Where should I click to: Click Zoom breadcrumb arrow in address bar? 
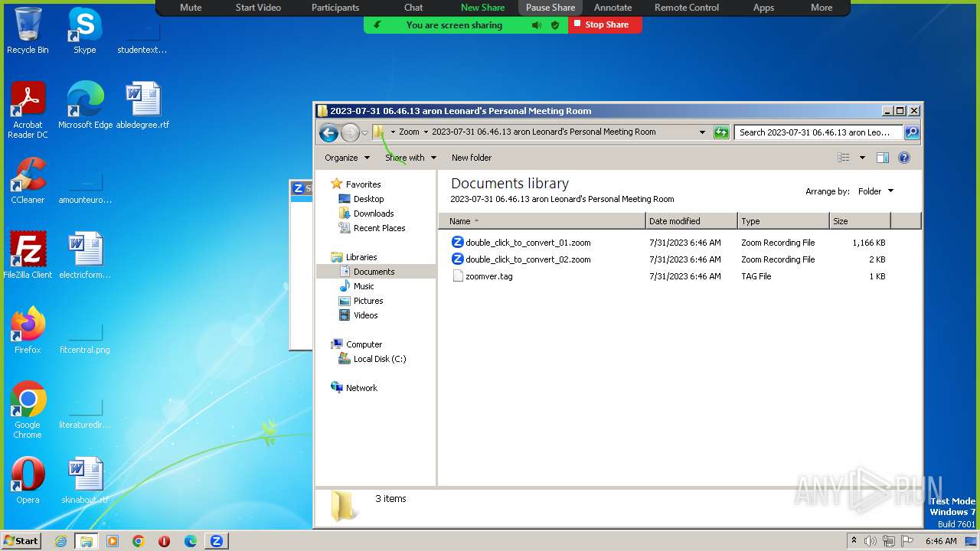point(426,132)
